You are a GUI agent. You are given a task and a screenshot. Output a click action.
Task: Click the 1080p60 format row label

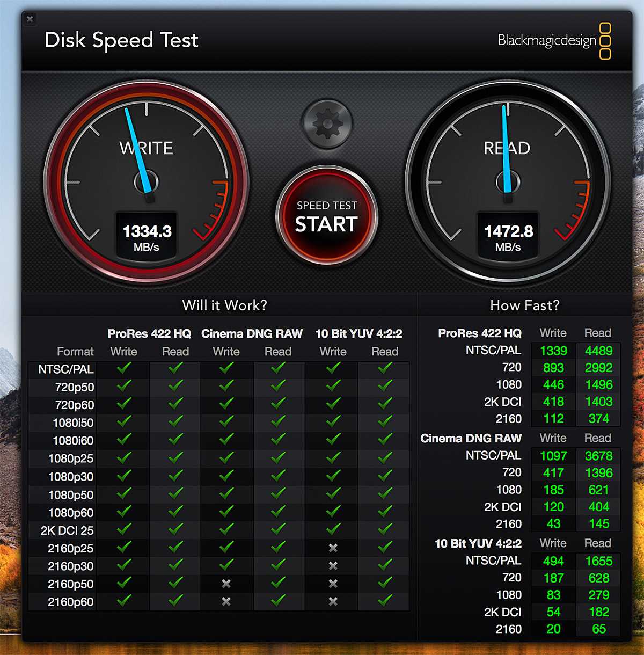click(71, 513)
